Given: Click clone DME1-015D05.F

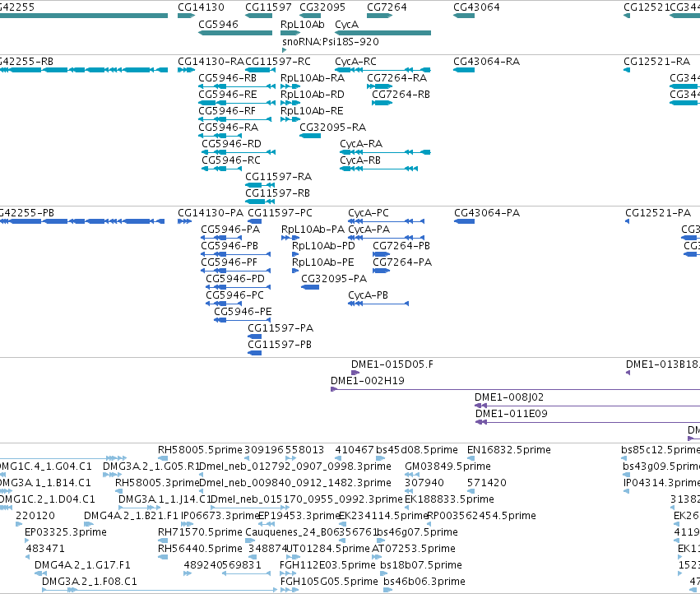Looking at the screenshot, I should (392, 365).
